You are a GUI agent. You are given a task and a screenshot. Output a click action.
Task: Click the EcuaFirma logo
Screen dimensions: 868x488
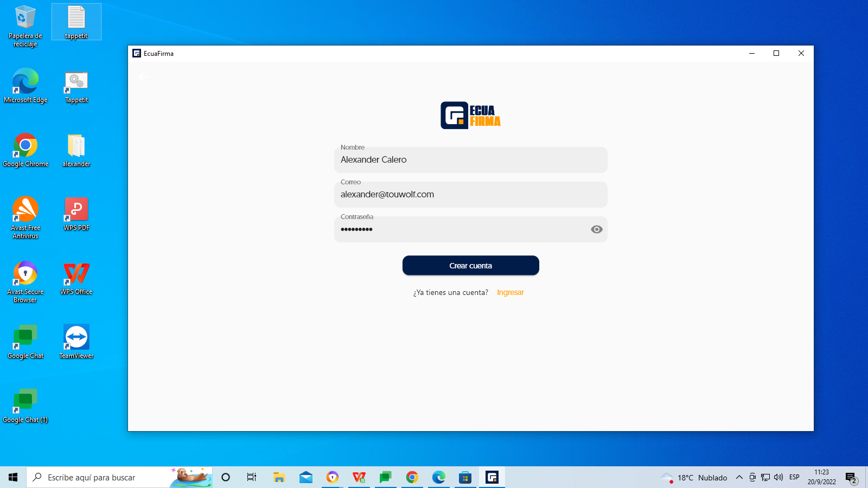coord(470,115)
